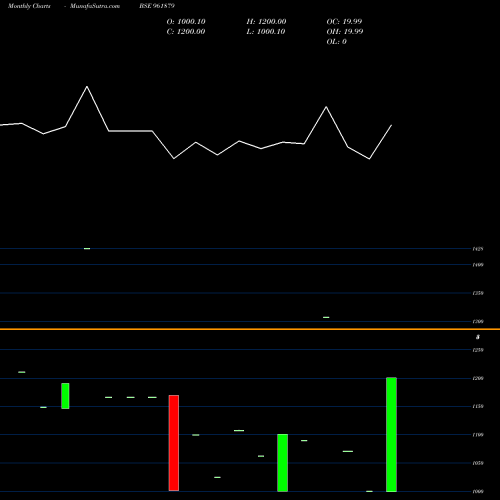Click the 1400 price axis label

pyautogui.click(x=478, y=265)
